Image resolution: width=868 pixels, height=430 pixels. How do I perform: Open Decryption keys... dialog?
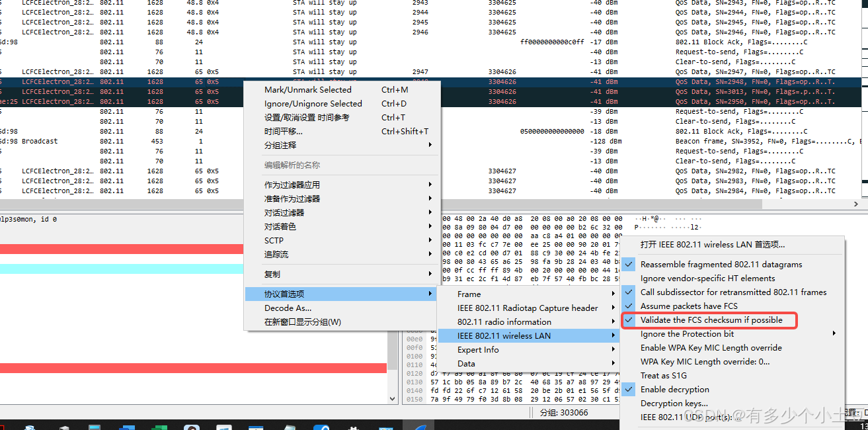click(x=732, y=404)
